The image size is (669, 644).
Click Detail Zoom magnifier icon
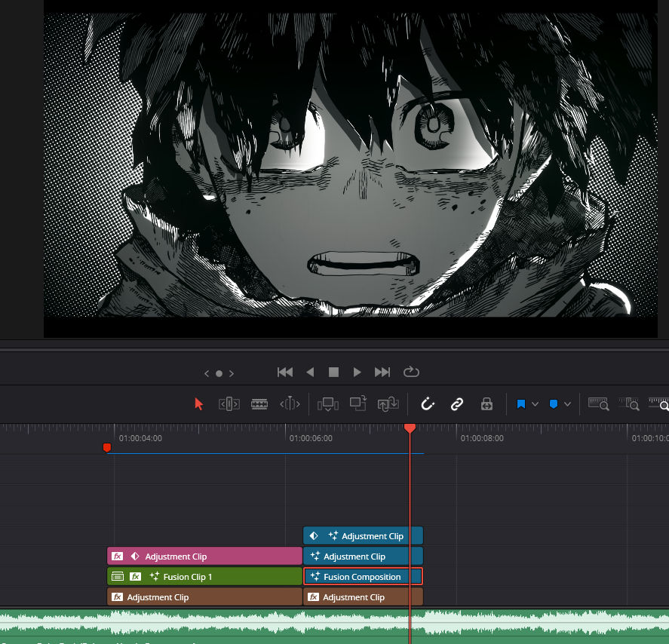click(629, 404)
